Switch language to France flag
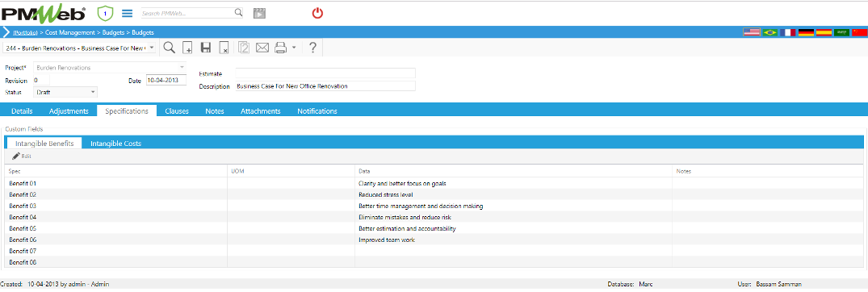This screenshot has height=292, width=868. pyautogui.click(x=788, y=32)
